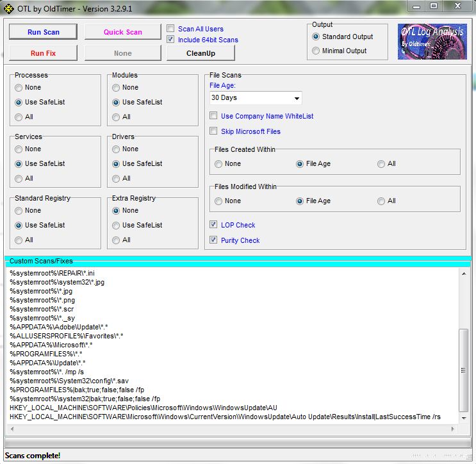Screen dimensions: 476x464
Task: Click the Run Scan button
Action: [43, 32]
